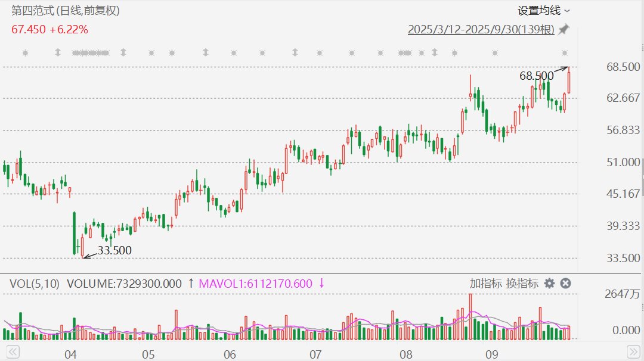
Task: Click the 加指标 button
Action: 485,284
